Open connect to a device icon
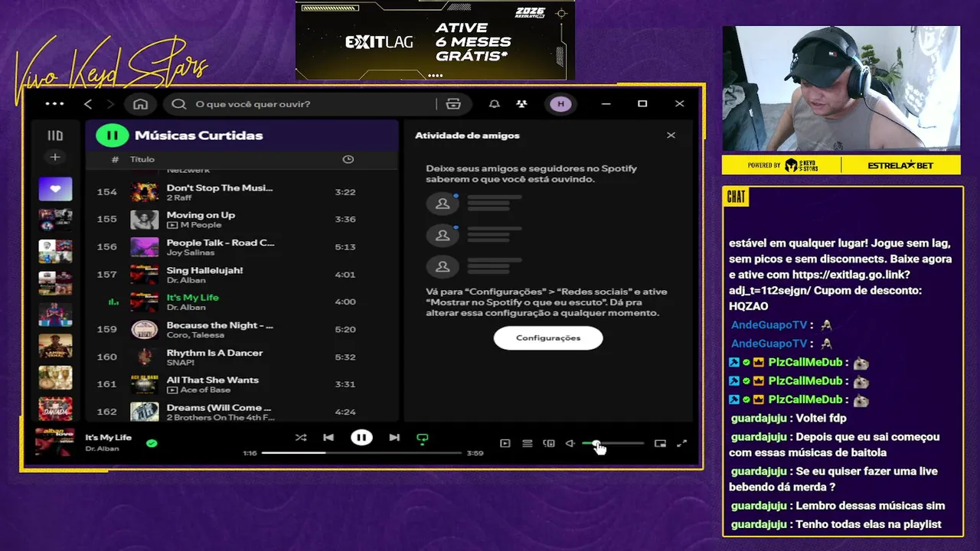980x551 pixels. (549, 443)
